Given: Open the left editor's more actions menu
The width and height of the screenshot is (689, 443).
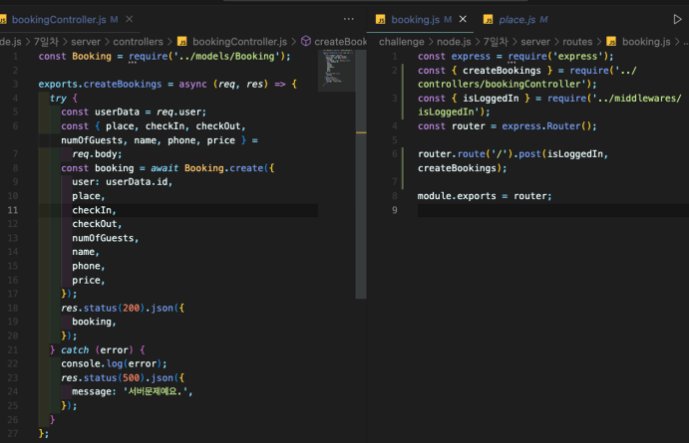Looking at the screenshot, I should click(x=348, y=19).
